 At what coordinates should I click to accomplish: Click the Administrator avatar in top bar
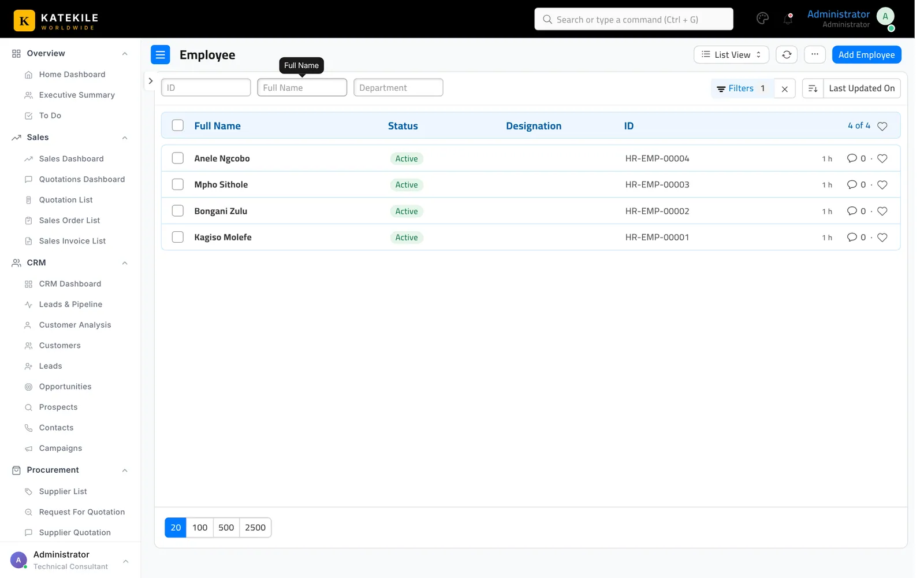(885, 17)
